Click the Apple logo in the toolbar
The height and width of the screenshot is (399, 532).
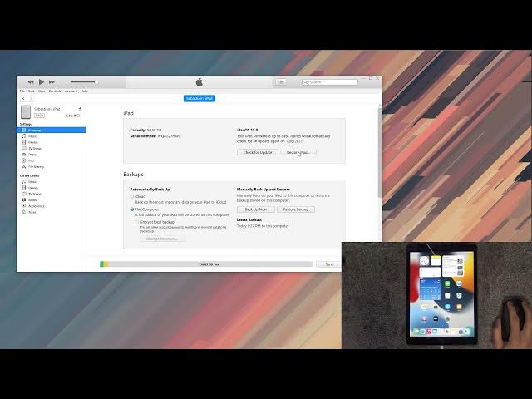pos(199,82)
